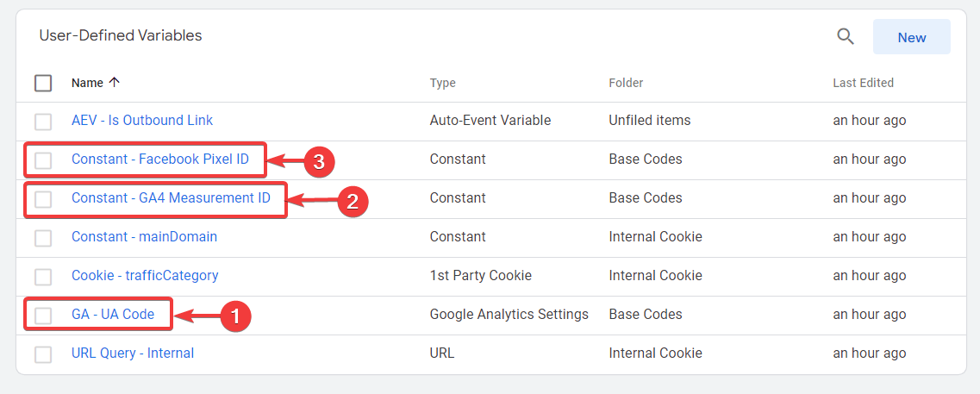
Task: Click the search magnifier icon
Action: click(846, 37)
